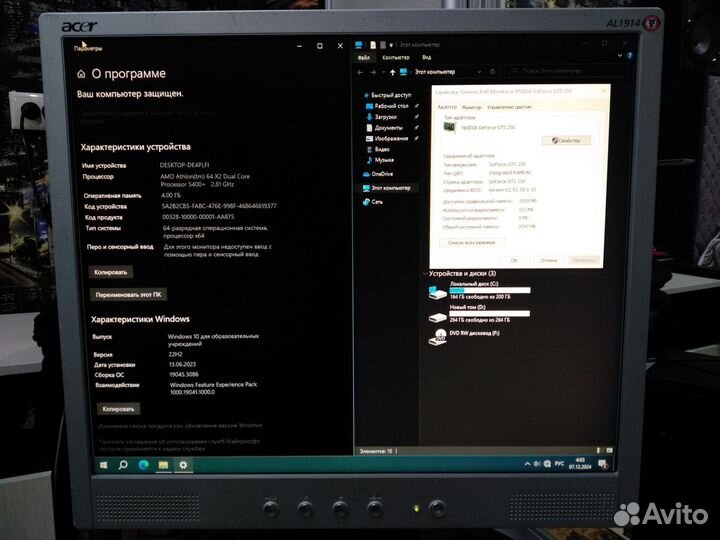
Task: Click the 'Переименовать этот ПК' button
Action: (x=130, y=295)
